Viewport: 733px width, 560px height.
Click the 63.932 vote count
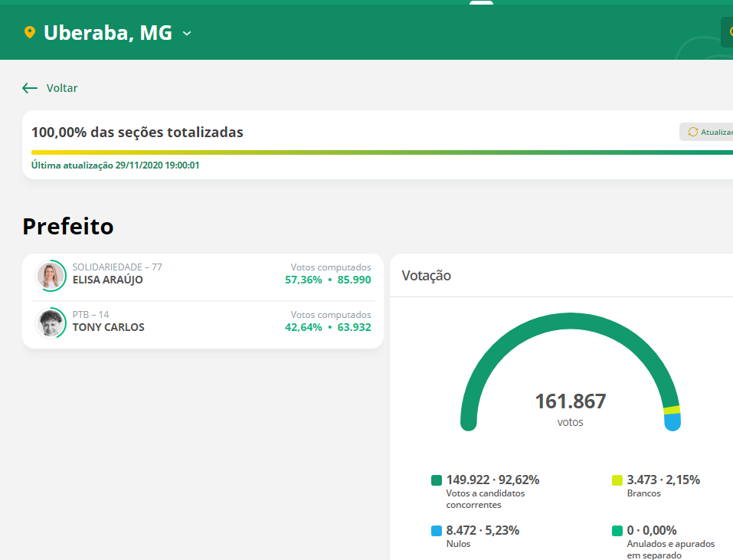click(355, 327)
